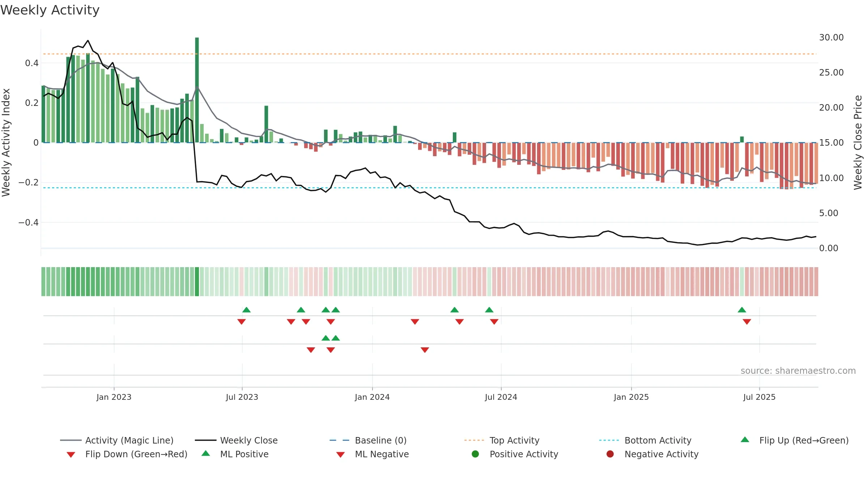Click the 'Weekly Close Price' axis title

pos(858,142)
